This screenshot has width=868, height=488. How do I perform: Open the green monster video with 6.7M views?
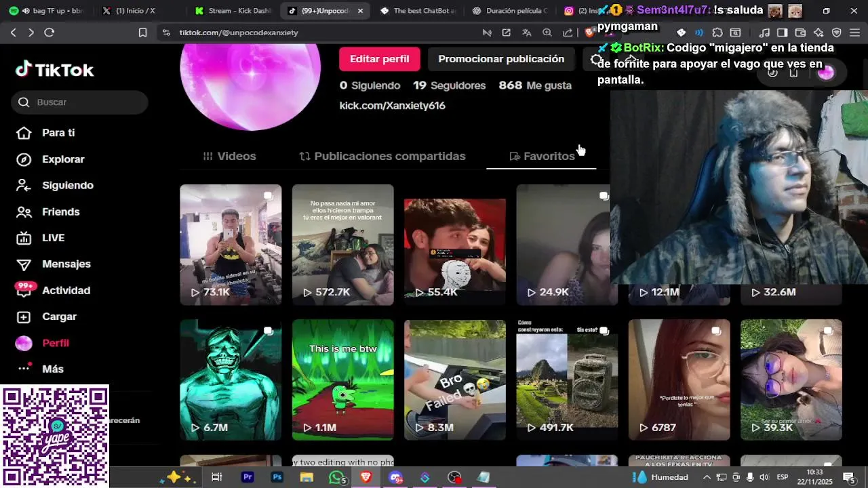231,380
